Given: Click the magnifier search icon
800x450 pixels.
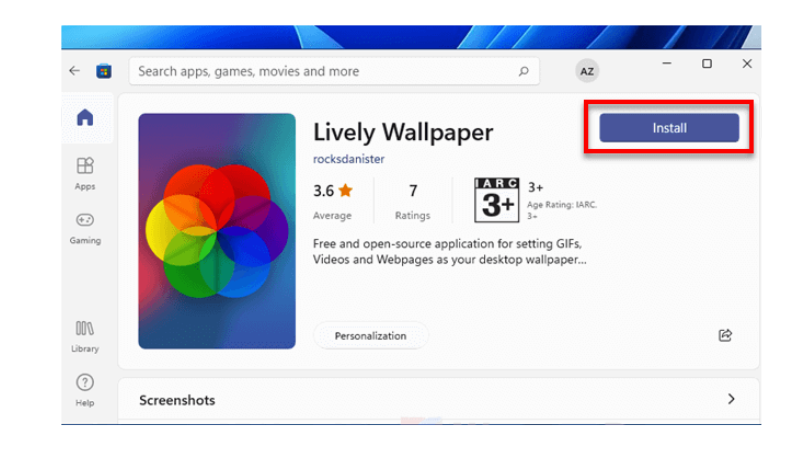Looking at the screenshot, I should pos(523,71).
